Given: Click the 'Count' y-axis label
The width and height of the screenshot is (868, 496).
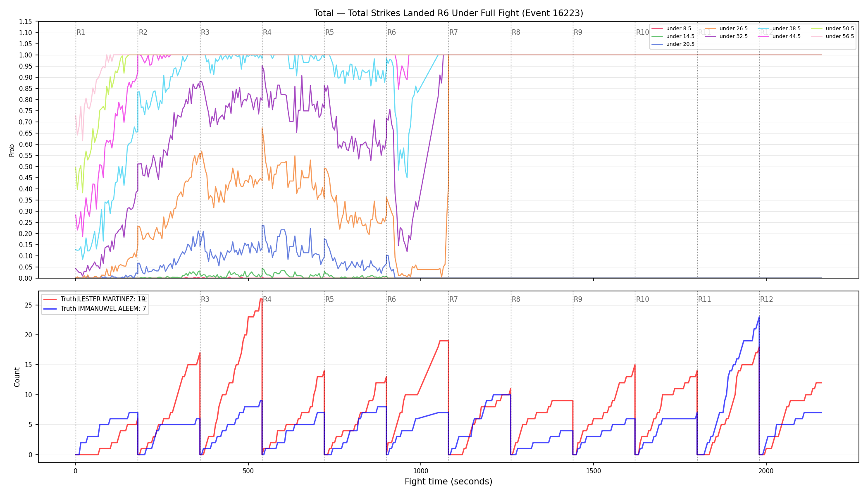Looking at the screenshot, I should coord(17,377).
